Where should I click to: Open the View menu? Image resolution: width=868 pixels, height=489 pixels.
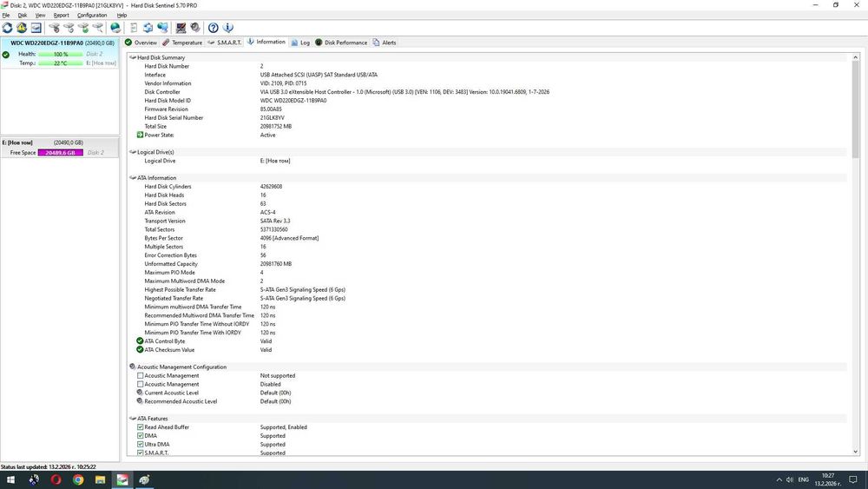pos(41,16)
